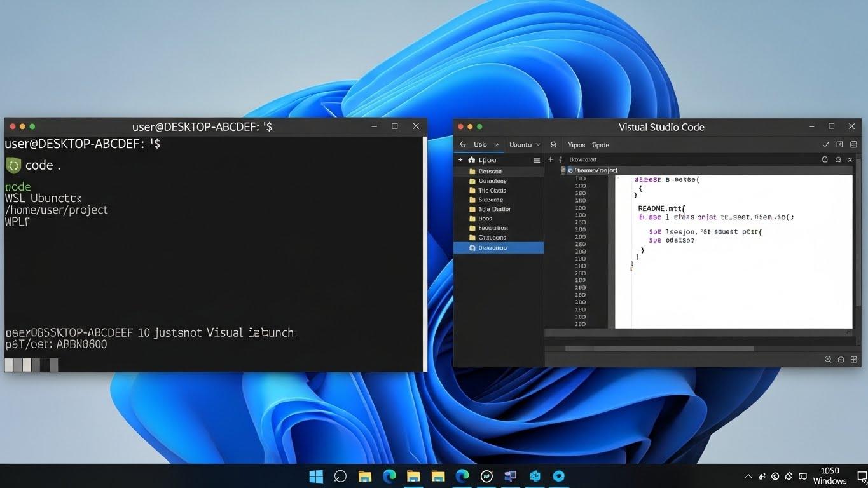Open the dropdown chevron next to the back arrow
868x488 pixels.
click(495, 144)
